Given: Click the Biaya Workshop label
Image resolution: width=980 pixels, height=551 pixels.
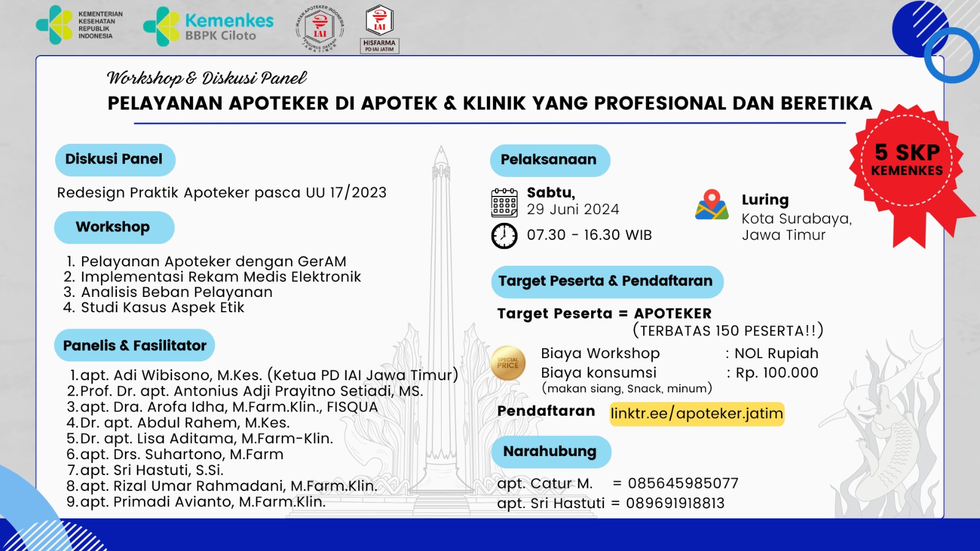Looking at the screenshot, I should (x=600, y=354).
